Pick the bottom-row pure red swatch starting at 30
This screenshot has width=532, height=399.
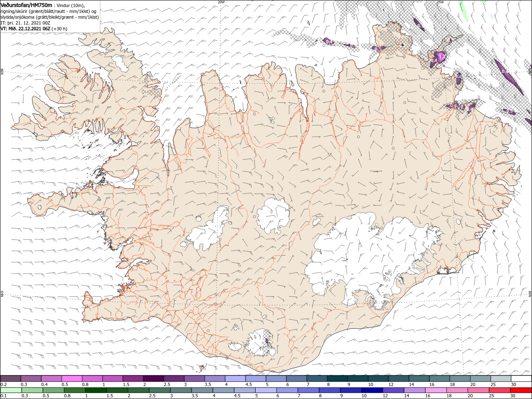click(521, 390)
